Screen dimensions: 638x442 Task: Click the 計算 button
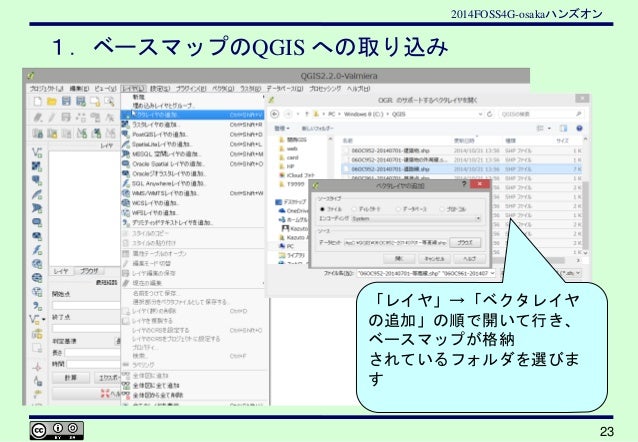click(70, 378)
